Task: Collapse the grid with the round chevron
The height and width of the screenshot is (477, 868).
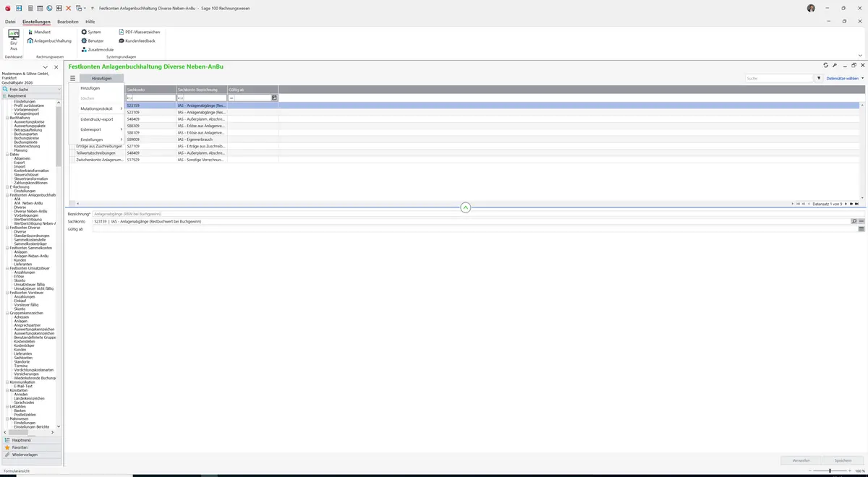Action: (x=466, y=207)
